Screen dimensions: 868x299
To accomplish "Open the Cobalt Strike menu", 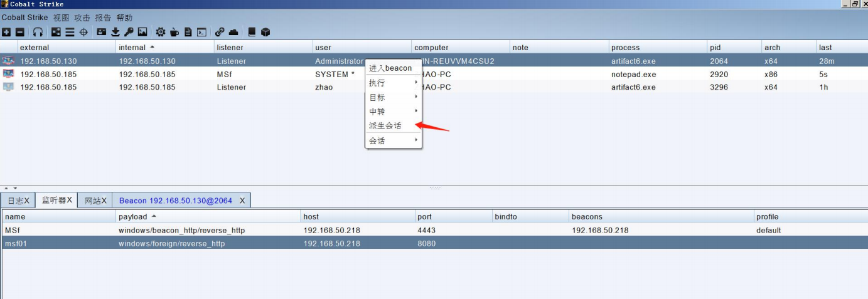I will pos(24,18).
